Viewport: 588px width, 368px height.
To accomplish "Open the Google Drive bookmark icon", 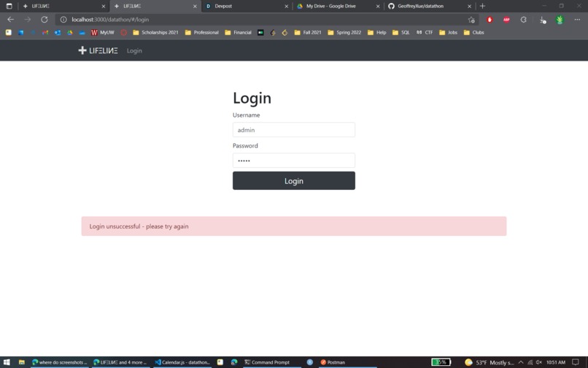I will coord(70,33).
